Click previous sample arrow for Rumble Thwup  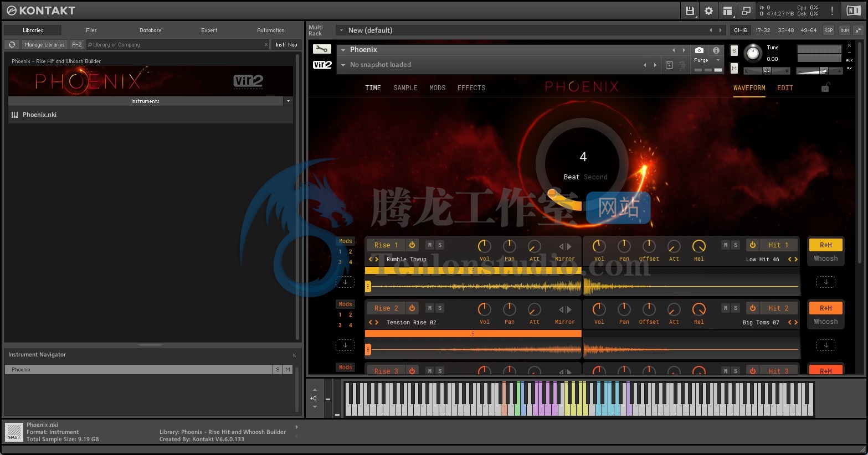371,259
